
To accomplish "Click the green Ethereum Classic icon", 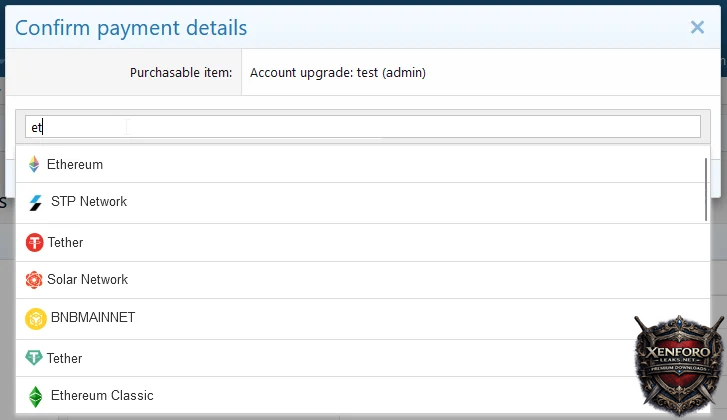I will [36, 396].
